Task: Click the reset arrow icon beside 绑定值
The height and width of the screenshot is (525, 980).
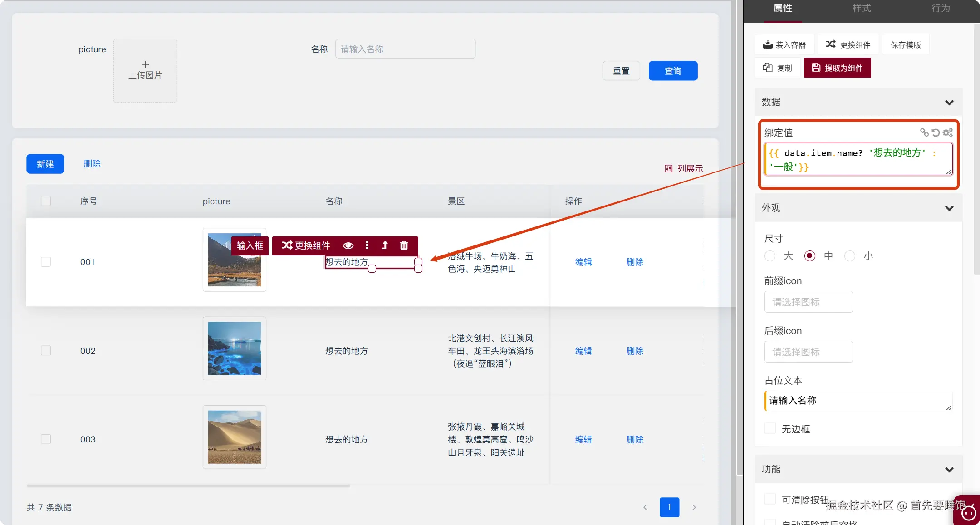Action: (x=936, y=132)
